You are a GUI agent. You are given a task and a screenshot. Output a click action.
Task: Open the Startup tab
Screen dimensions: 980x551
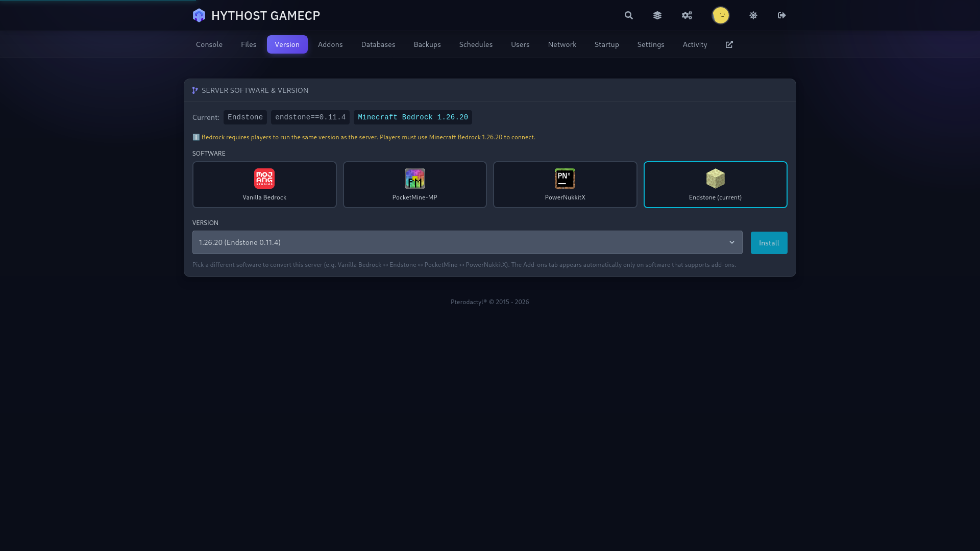(x=607, y=44)
